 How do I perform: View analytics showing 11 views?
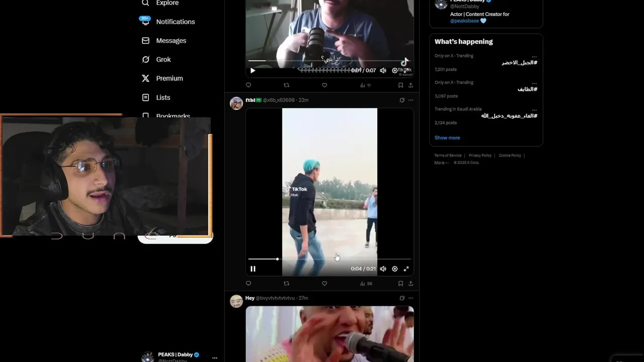[x=365, y=85]
